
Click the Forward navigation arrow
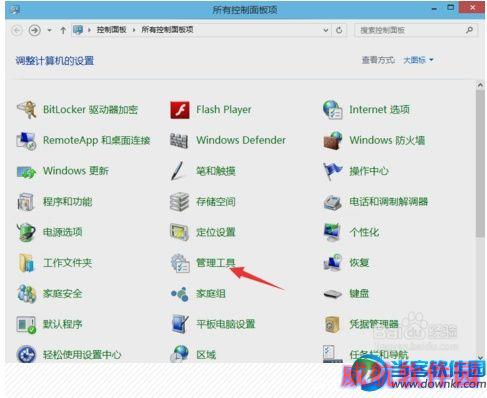coord(34,30)
